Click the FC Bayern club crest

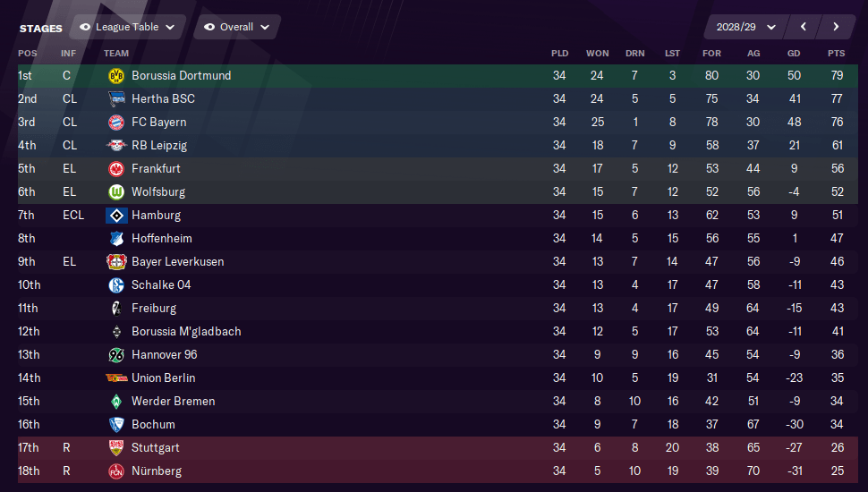(116, 123)
